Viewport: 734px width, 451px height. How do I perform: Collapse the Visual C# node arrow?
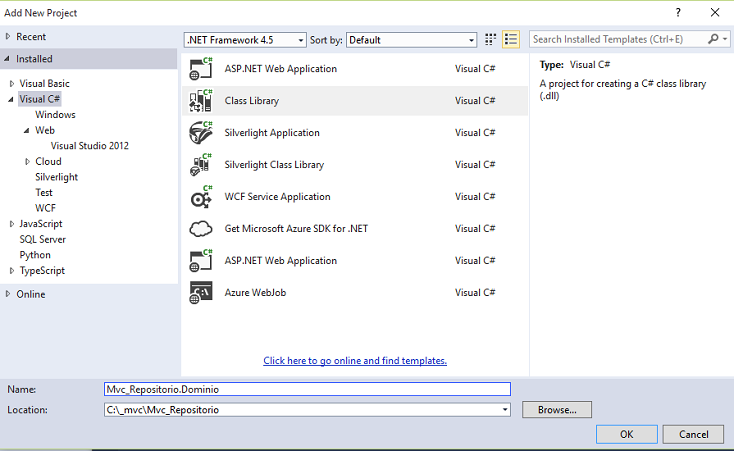(11, 99)
